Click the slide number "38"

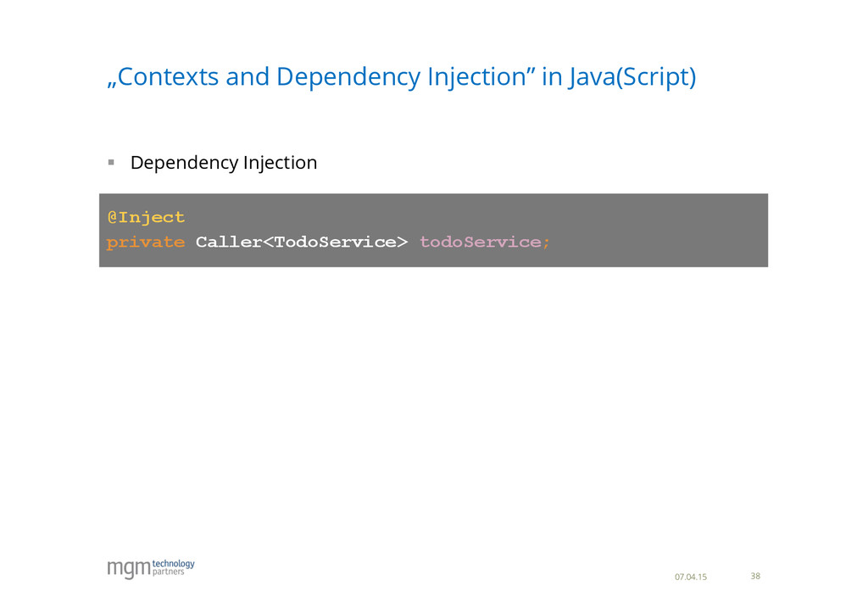tap(755, 577)
